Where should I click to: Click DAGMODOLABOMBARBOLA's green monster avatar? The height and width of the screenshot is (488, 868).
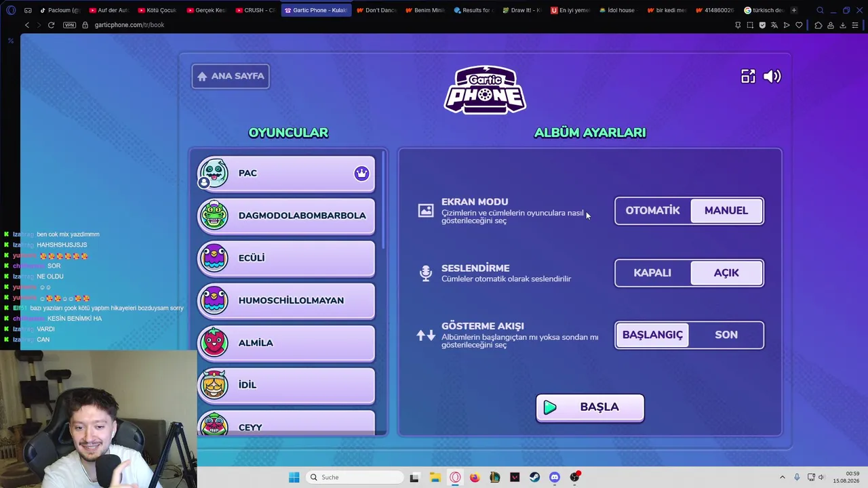[x=214, y=216]
